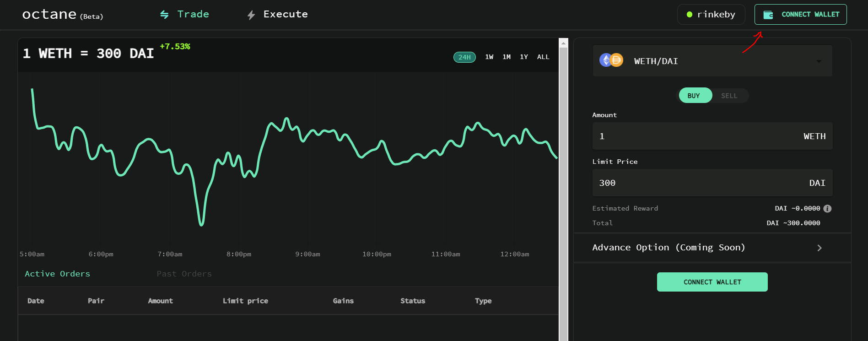868x341 pixels.
Task: Click the WETH/DAI token pair icon
Action: click(x=611, y=60)
